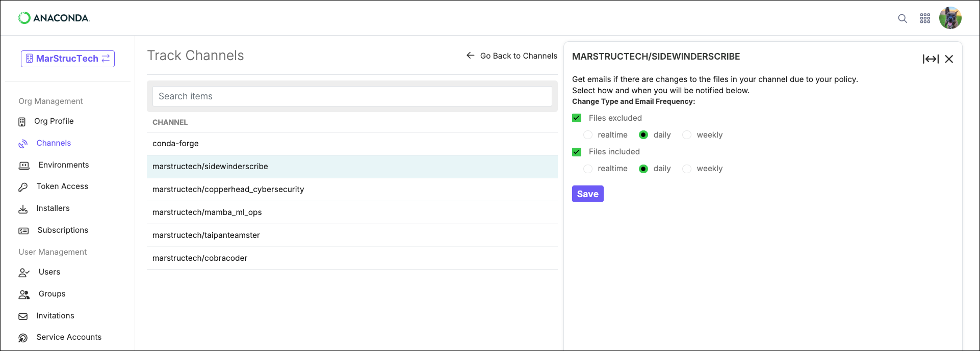This screenshot has height=351, width=980.
Task: Click the Token Access key icon
Action: point(23,187)
